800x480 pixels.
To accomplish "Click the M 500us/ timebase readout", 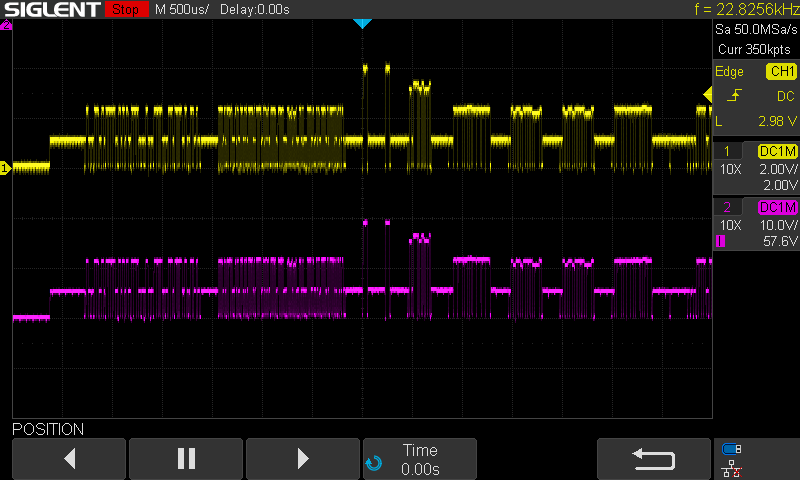I will [182, 9].
